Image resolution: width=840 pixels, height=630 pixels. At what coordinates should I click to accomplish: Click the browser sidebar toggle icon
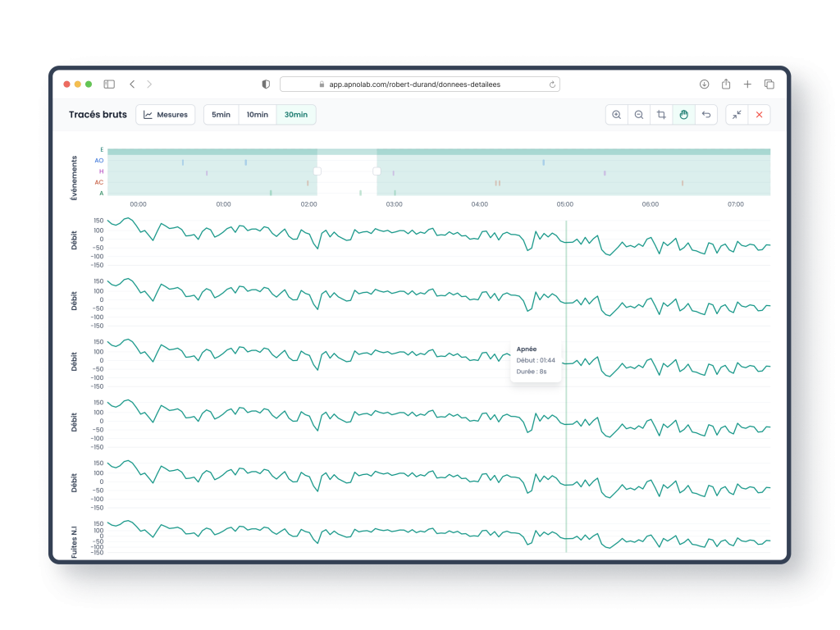(109, 84)
